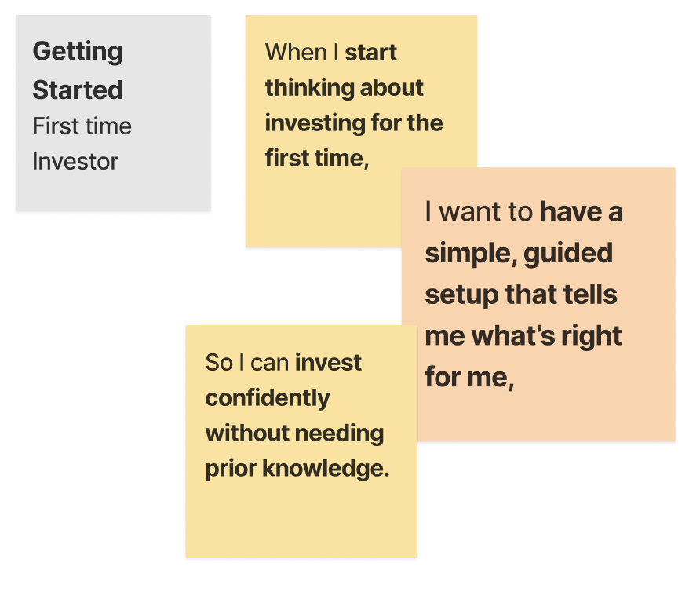Click the "First time" subtitle line

(82, 126)
